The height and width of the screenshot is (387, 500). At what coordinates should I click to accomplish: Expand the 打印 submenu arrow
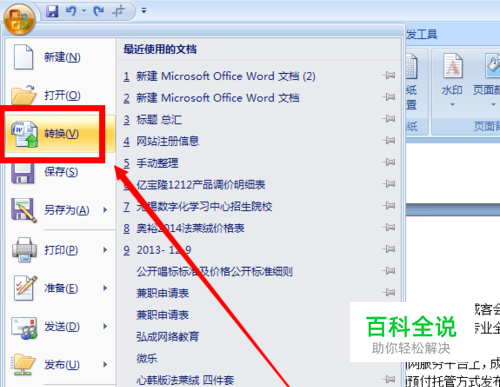[105, 250]
